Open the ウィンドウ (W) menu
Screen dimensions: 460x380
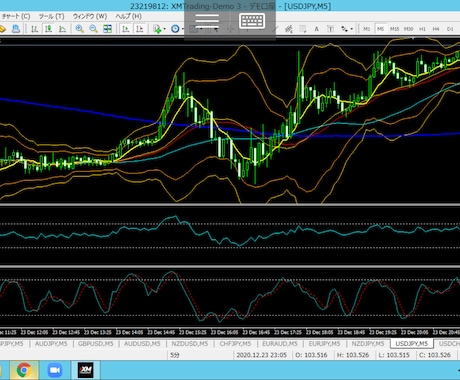[x=90, y=16]
